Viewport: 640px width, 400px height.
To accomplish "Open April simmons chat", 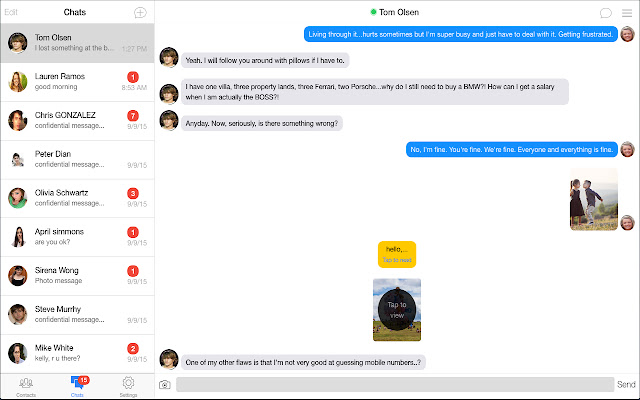I will pos(77,237).
